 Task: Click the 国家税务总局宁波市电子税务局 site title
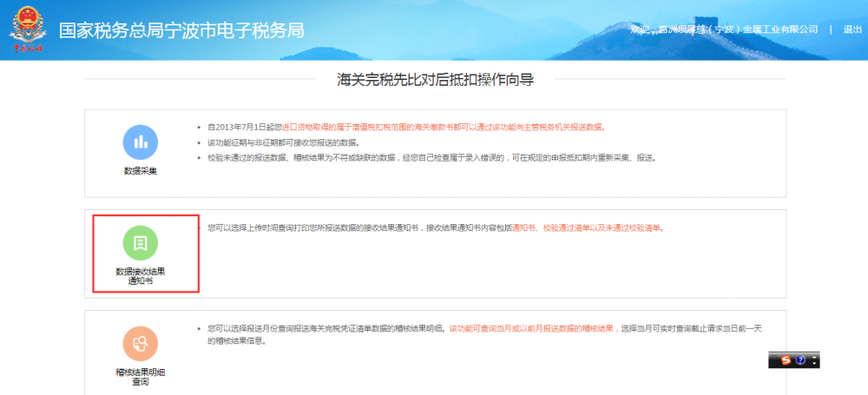[x=181, y=30]
